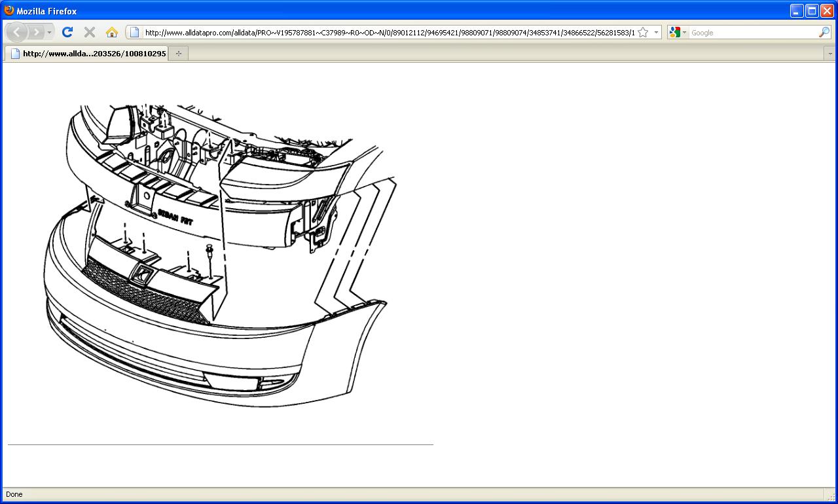Click inside the Google search box
Screen dimensions: 838x504
[753, 32]
